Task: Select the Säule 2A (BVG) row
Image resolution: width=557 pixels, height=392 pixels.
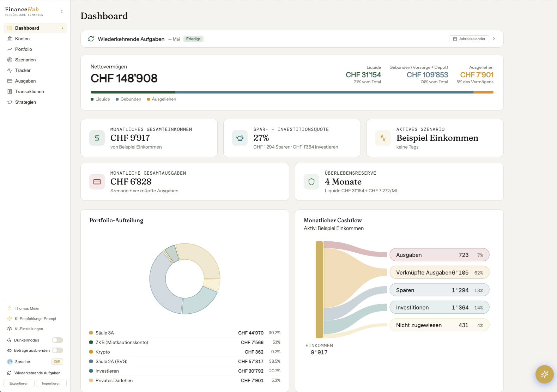Action: click(185, 361)
